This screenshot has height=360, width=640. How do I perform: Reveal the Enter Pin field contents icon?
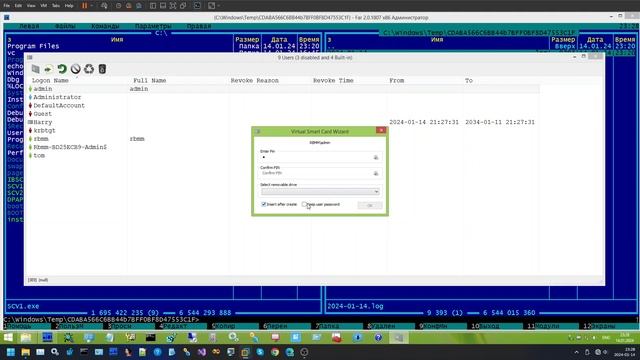(x=376, y=157)
